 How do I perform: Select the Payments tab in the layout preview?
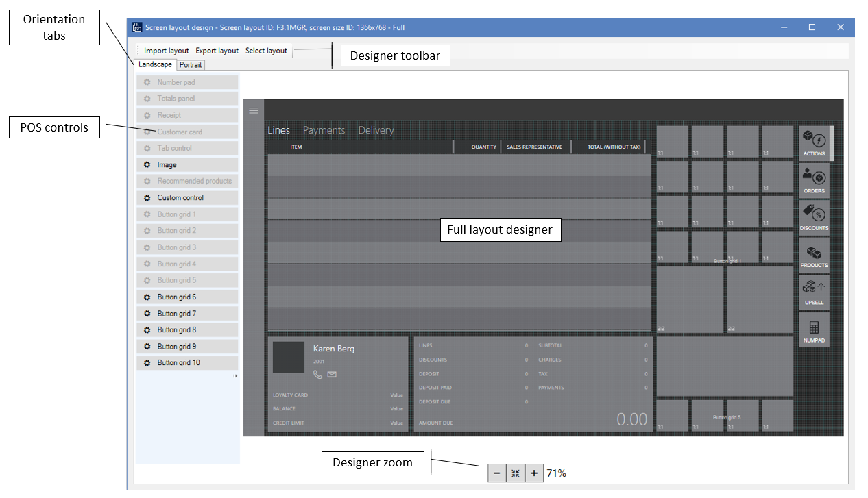(x=324, y=130)
